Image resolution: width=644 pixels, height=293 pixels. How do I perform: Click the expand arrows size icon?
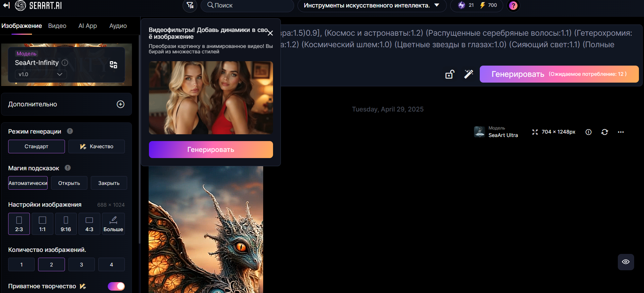coord(535,132)
